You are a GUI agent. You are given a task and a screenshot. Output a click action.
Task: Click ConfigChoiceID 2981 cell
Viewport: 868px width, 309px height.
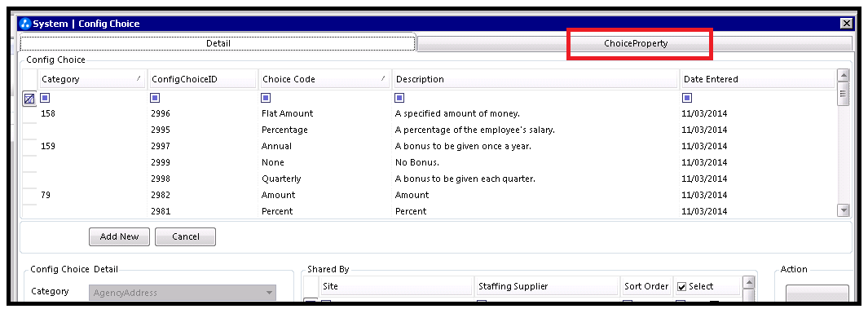click(161, 211)
